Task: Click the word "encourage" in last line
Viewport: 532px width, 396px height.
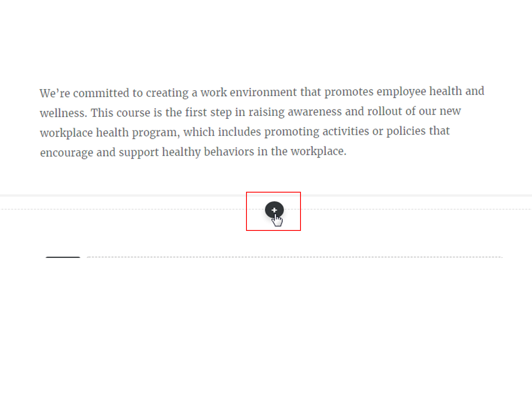Action: [66, 153]
